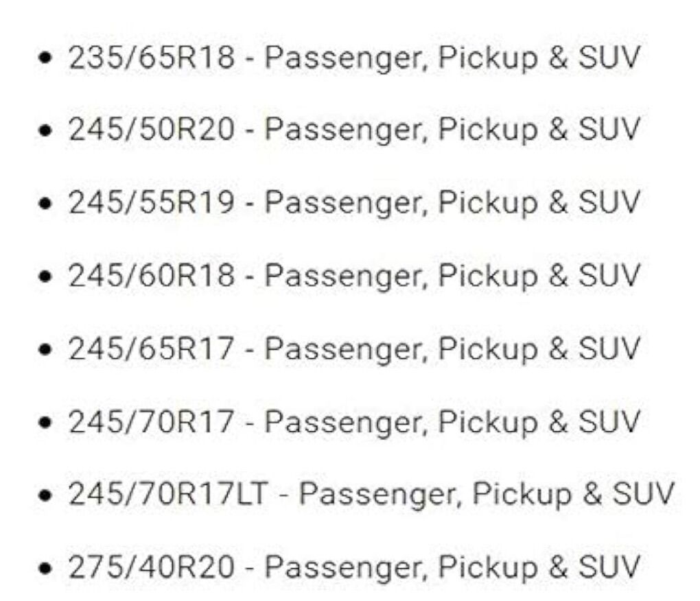Viewport: 700px width, 601px height.
Task: Click the bullet point before 275/40R20
Action: click(47, 568)
